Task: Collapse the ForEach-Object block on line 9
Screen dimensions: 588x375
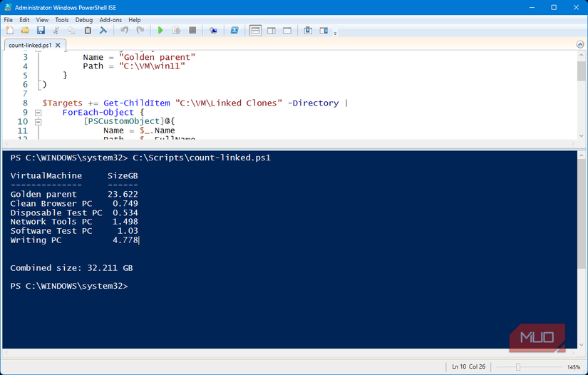Action: (38, 113)
